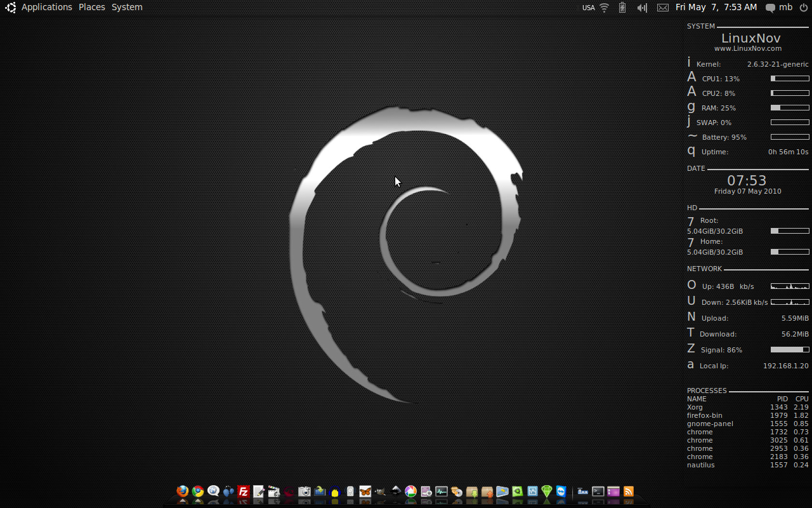Viewport: 812px width, 508px height.
Task: Open the System menu
Action: pos(127,7)
